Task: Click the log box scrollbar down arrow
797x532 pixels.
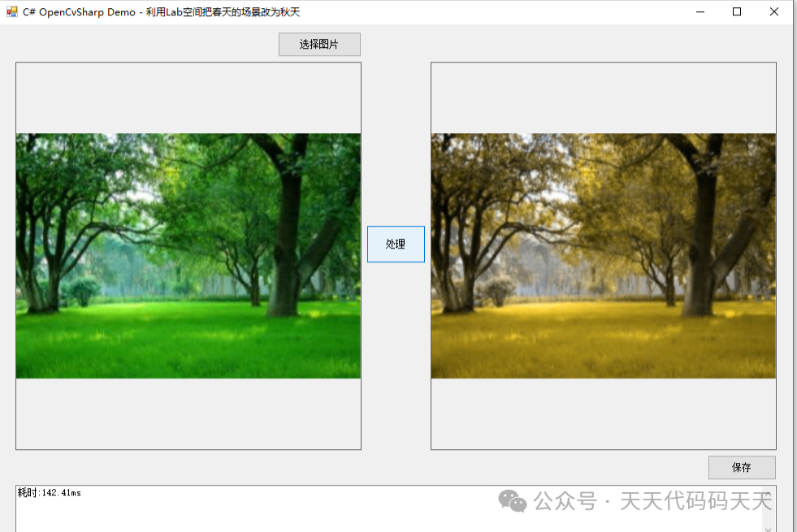Action: point(768,529)
